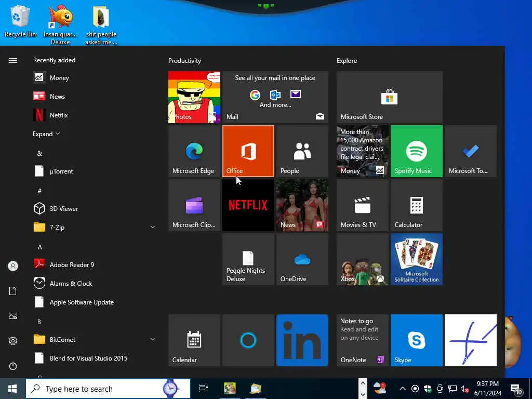Open the Photos tile
The image size is (532, 399).
point(194,97)
